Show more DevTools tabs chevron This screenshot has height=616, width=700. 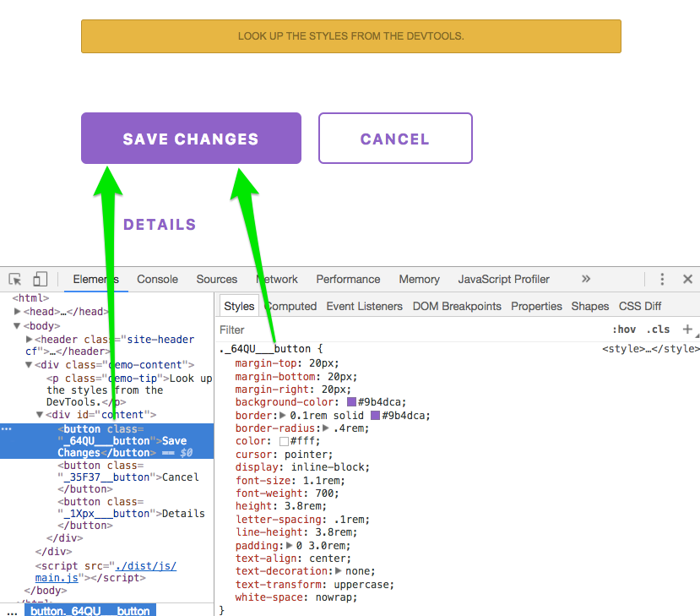pos(586,279)
